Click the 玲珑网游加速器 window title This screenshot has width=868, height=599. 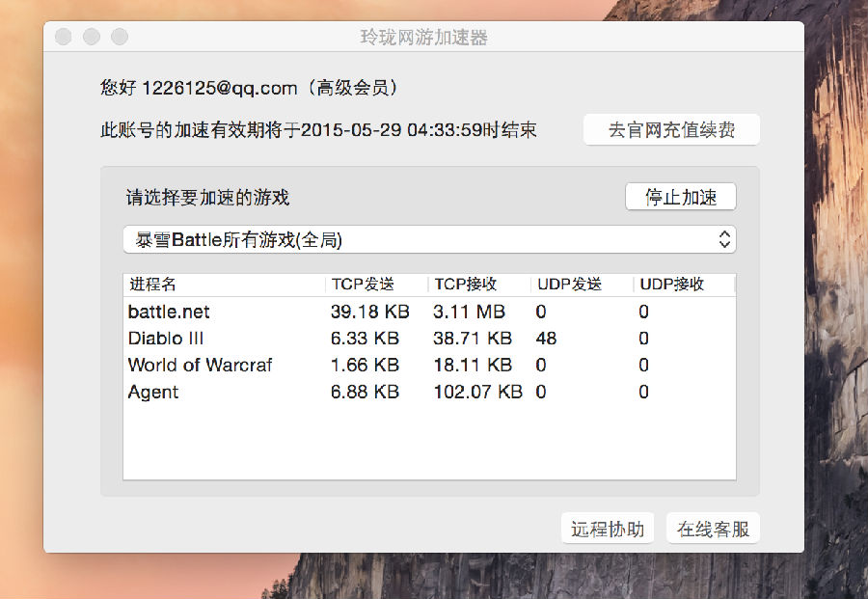(x=424, y=37)
